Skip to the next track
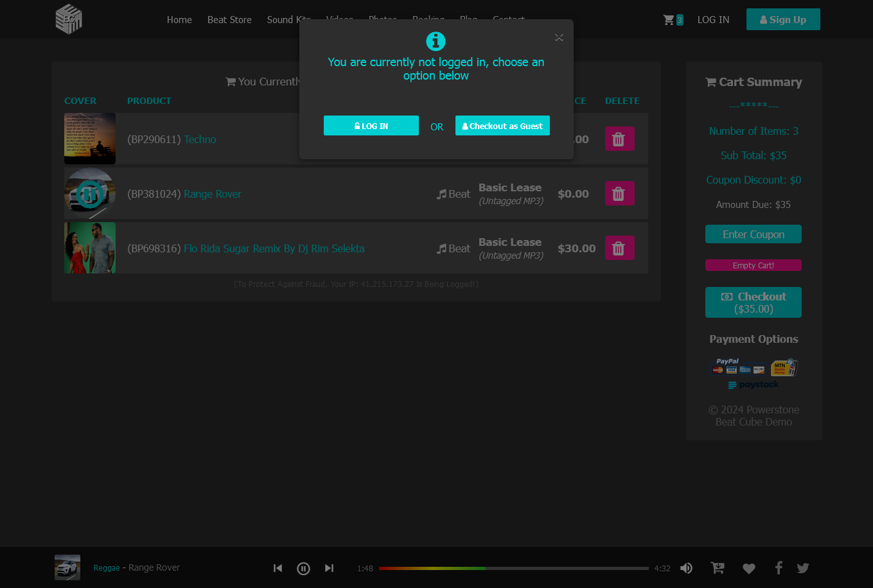The height and width of the screenshot is (588, 873). (329, 568)
